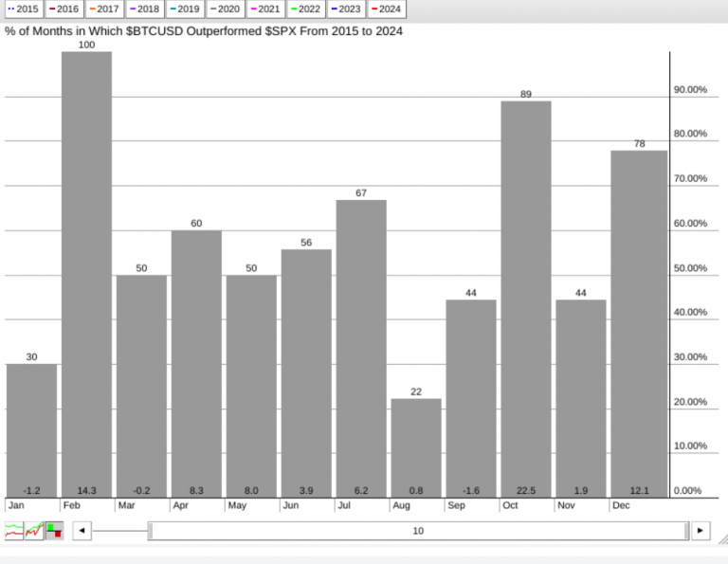Click the -1.2 average value in Jan bar
The width and height of the screenshot is (728, 564).
(31, 491)
